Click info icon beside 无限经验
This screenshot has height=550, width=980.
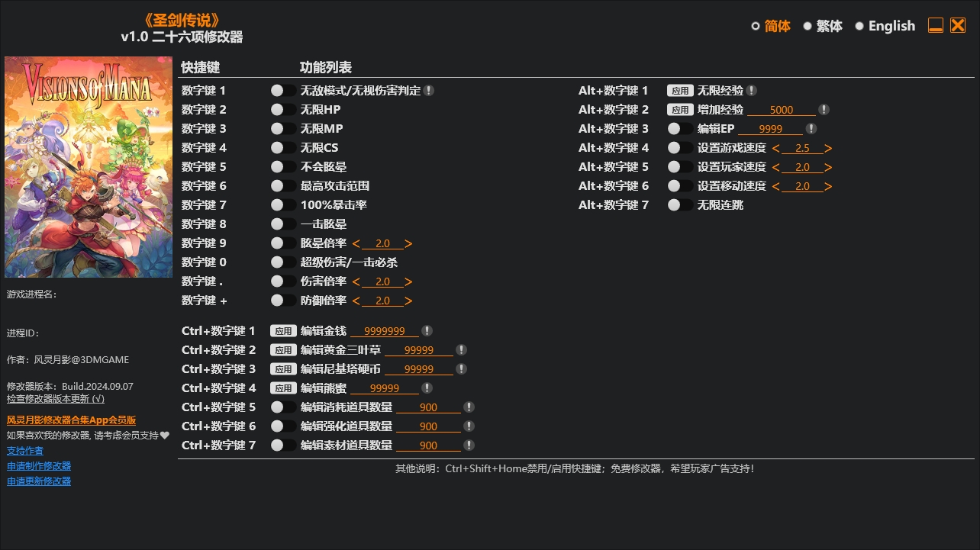point(752,91)
